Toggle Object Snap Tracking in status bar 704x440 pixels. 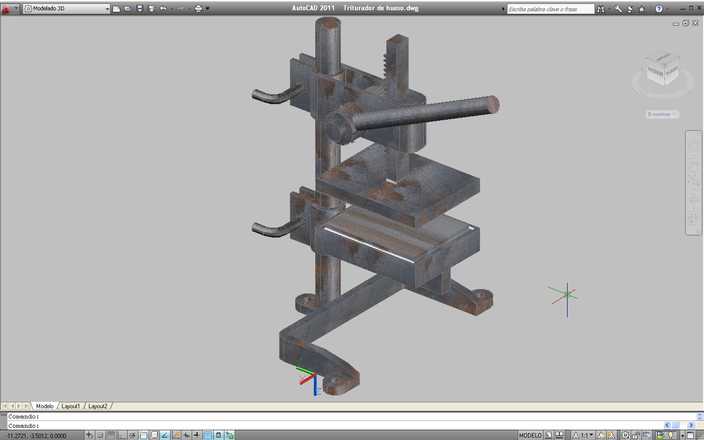pos(165,436)
